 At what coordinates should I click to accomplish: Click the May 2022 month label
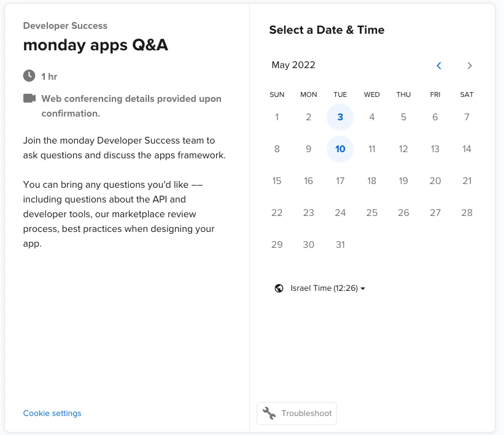[293, 65]
